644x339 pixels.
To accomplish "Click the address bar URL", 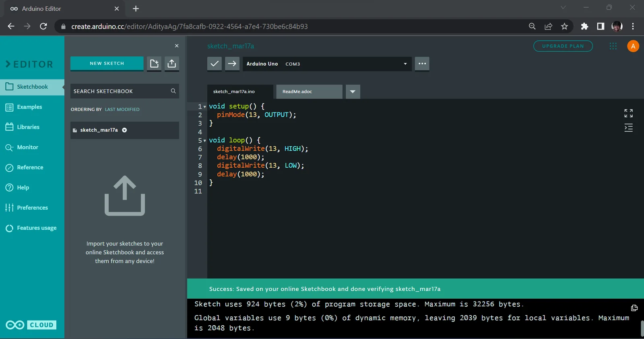I will [190, 26].
